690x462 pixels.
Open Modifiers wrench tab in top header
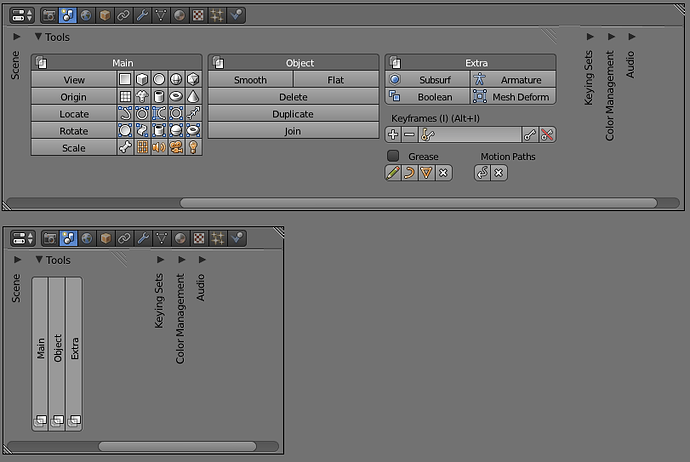142,15
